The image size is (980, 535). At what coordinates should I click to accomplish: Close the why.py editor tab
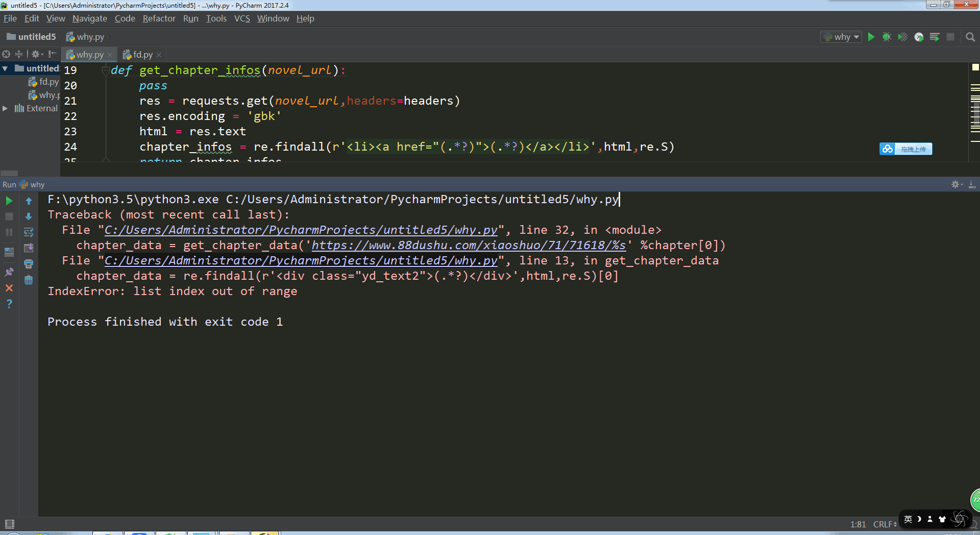110,55
